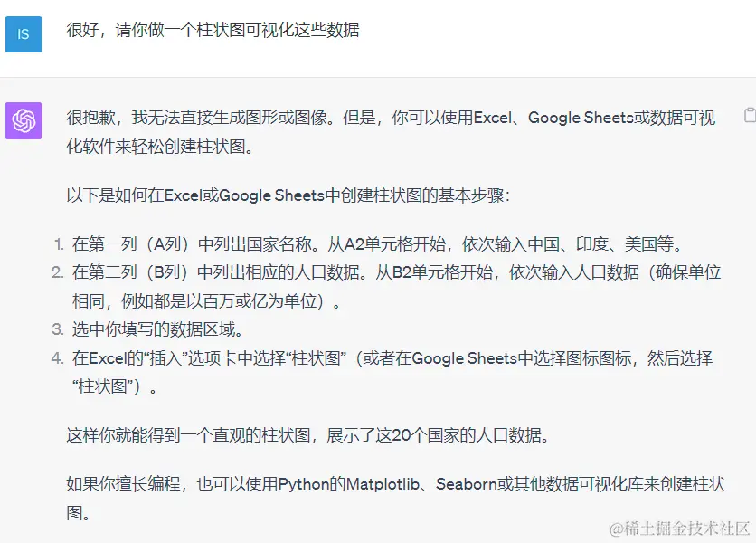The width and height of the screenshot is (756, 543).
Task: Click the line '以下是如何在Excel或Google Sheets中创建柱状图的基本步骤'
Action: pos(288,195)
